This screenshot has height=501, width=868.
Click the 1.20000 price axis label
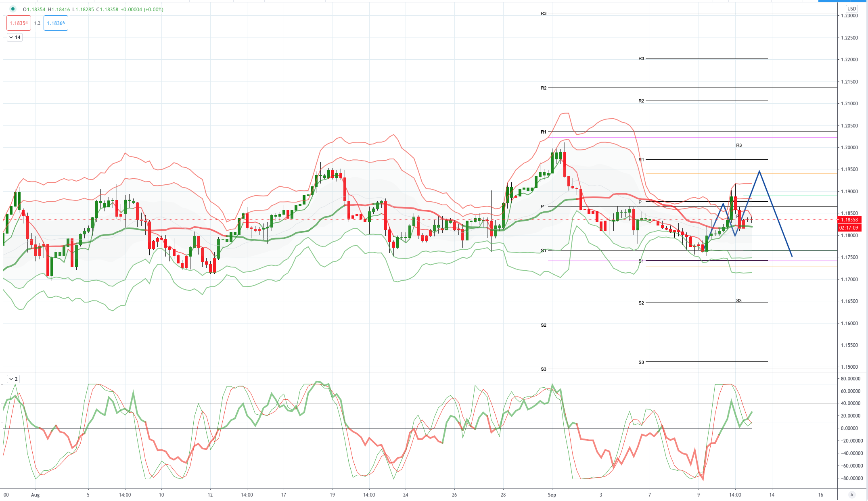pos(849,148)
